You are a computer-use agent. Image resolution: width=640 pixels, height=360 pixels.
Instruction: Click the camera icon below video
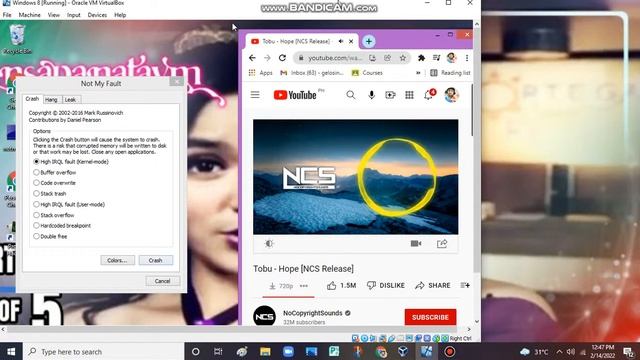tap(416, 244)
